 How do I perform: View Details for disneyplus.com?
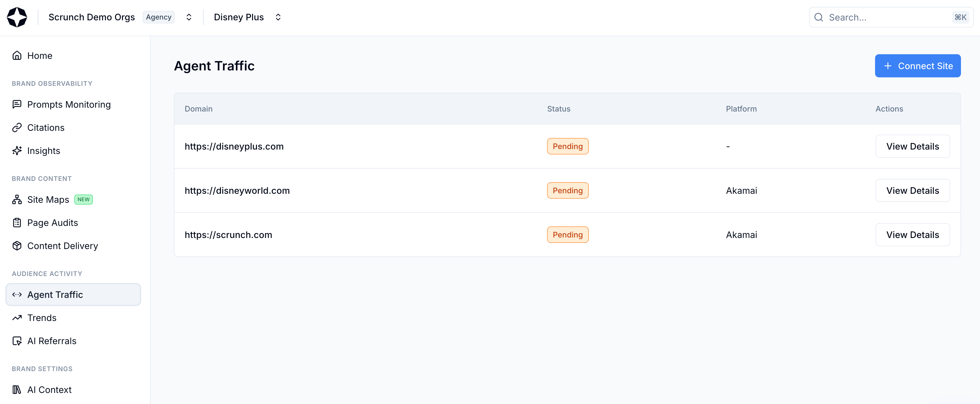pos(912,146)
